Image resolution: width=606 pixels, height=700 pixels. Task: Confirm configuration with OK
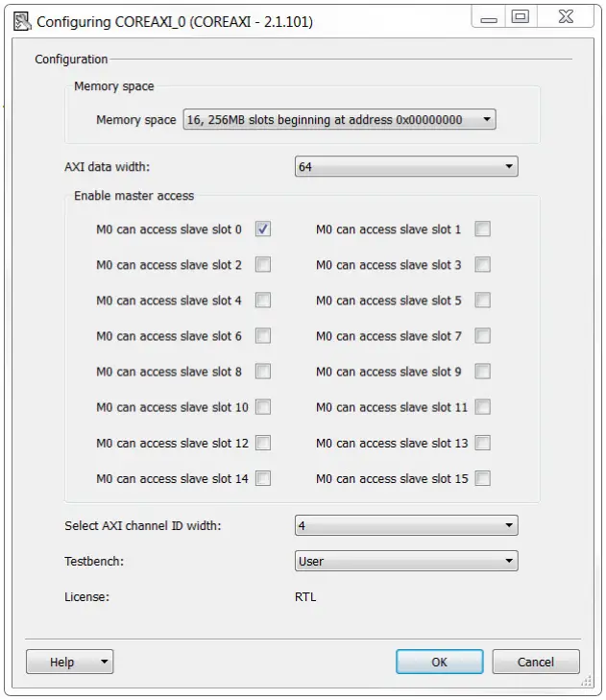440,662
